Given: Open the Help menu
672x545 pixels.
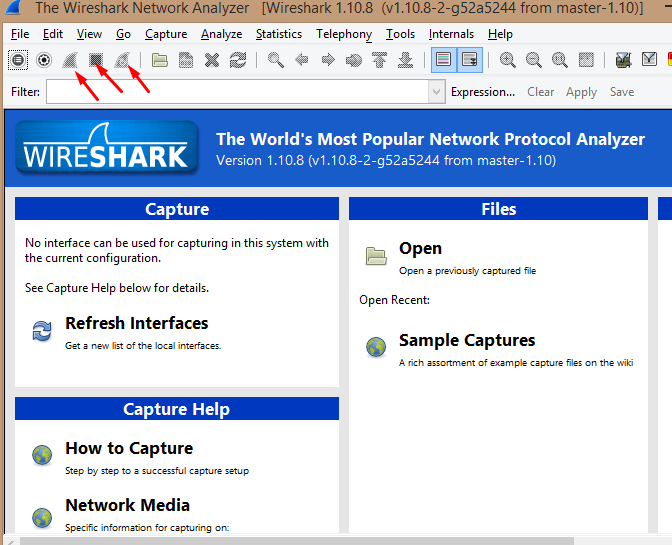Looking at the screenshot, I should pos(500,34).
